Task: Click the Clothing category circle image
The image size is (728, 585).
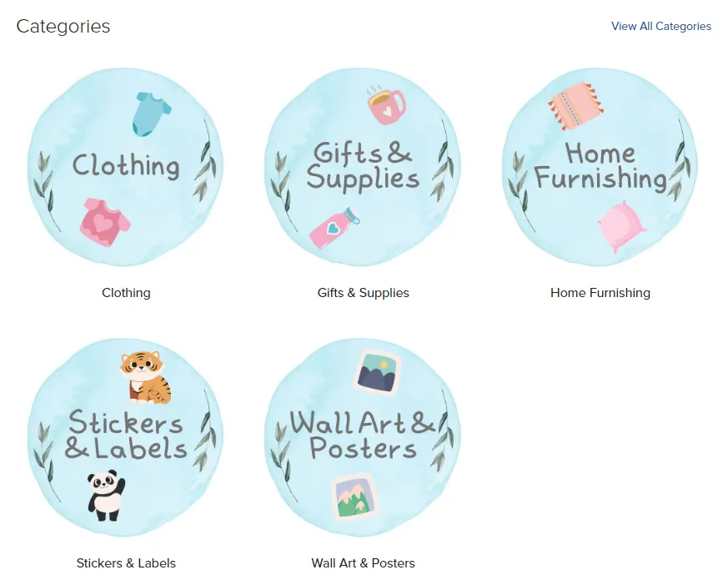Action: point(126,167)
